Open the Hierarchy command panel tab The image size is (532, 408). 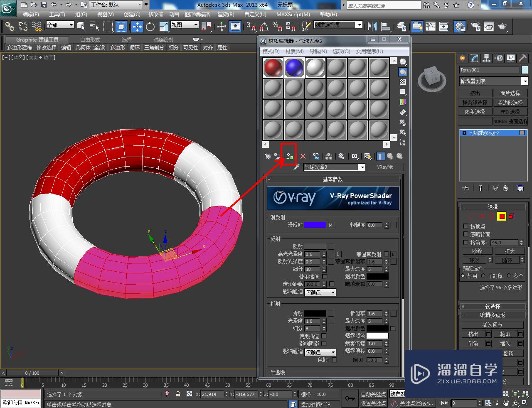click(x=487, y=58)
